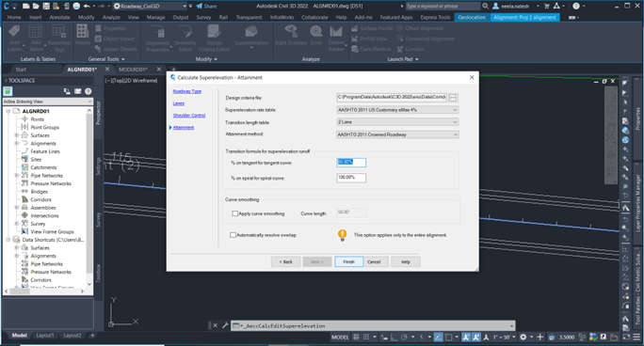644x346 pixels.
Task: Open the Analyze ribbon tab
Action: pyautogui.click(x=111, y=17)
